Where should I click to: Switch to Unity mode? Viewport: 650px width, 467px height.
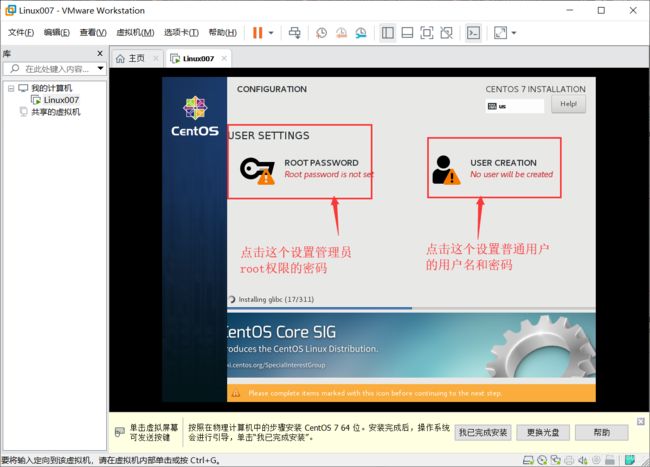[x=446, y=33]
